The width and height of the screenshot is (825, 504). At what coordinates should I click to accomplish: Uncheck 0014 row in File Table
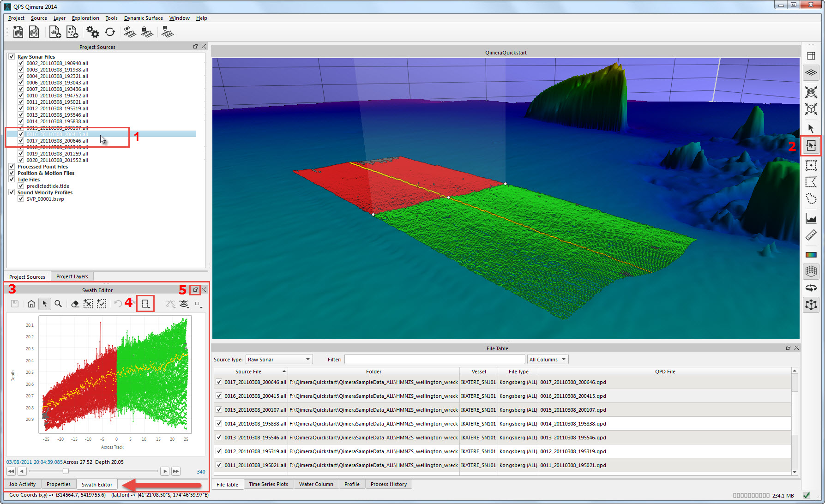219,424
